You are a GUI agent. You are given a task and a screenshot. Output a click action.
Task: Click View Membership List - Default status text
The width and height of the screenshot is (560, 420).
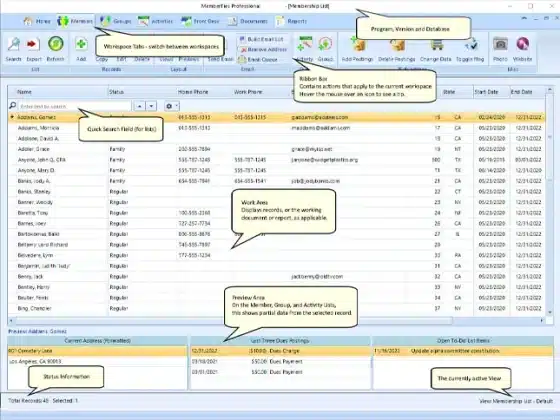point(516,401)
